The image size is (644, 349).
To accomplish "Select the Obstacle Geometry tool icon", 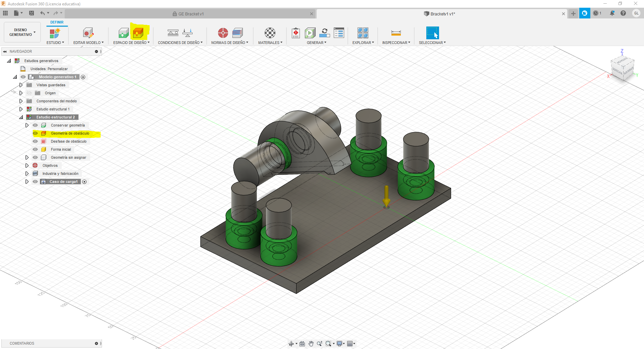I will pyautogui.click(x=138, y=33).
